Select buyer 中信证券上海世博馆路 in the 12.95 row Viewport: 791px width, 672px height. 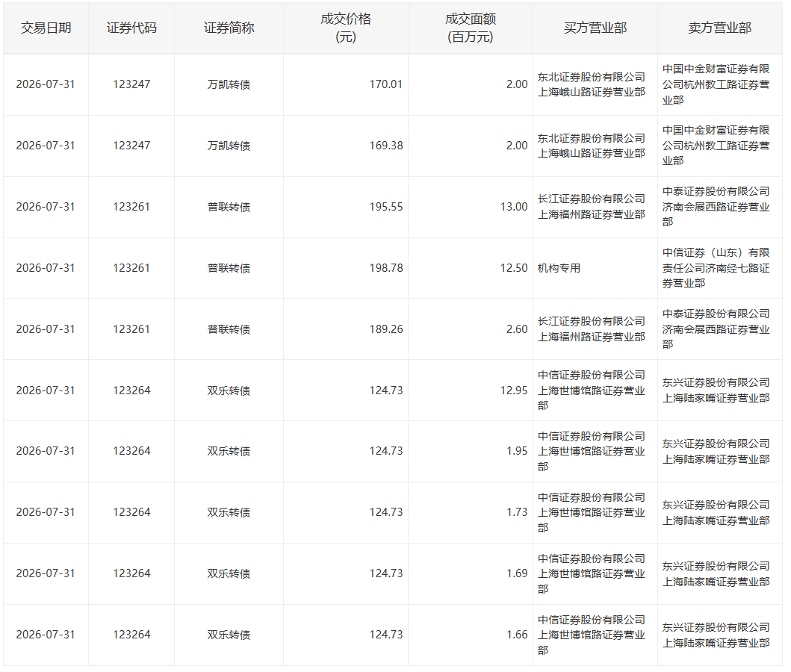(592, 391)
